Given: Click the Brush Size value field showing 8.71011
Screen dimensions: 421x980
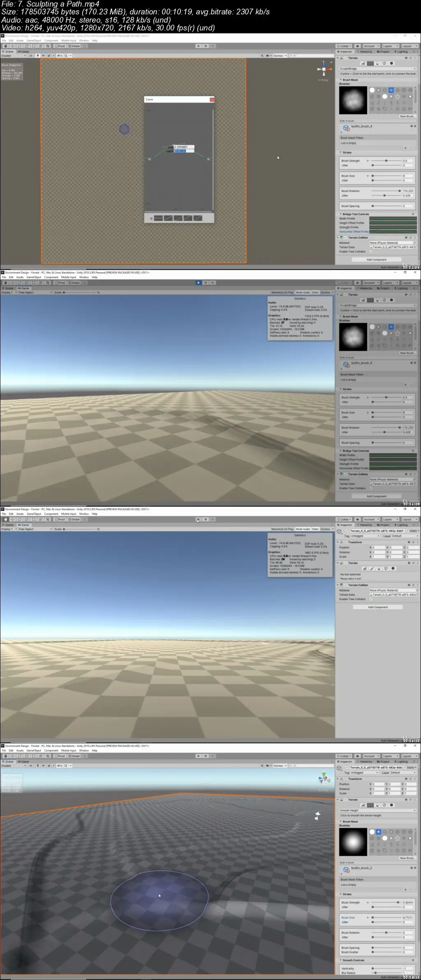Looking at the screenshot, I should pyautogui.click(x=408, y=917).
